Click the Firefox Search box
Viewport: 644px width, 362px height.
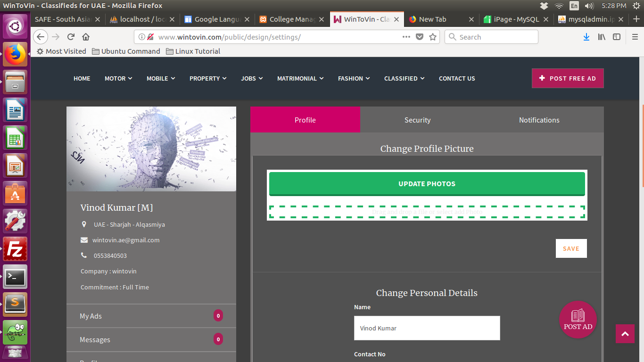click(491, 37)
